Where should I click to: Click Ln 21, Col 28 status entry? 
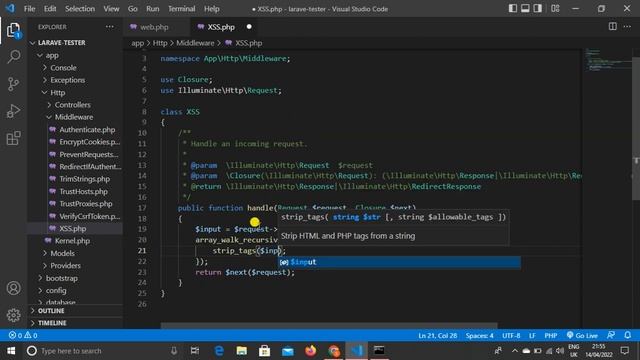[438, 336]
